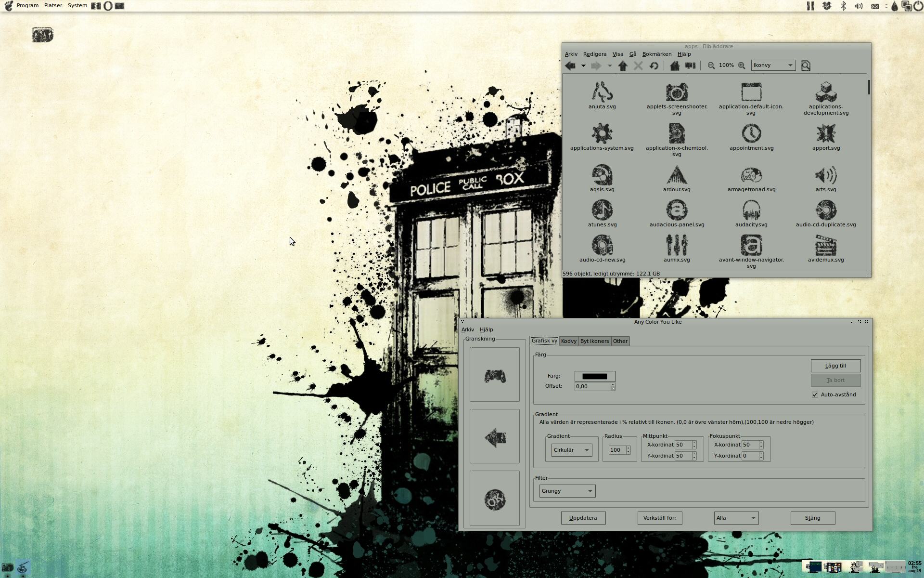The width and height of the screenshot is (924, 578).
Task: Reload the apps folder view
Action: pyautogui.click(x=654, y=66)
